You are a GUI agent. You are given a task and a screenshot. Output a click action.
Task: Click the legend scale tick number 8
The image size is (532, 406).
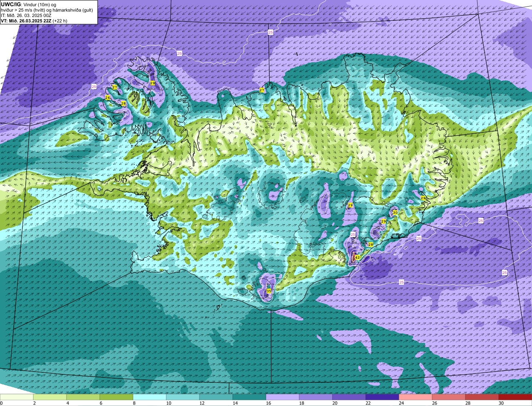pyautogui.click(x=134, y=403)
